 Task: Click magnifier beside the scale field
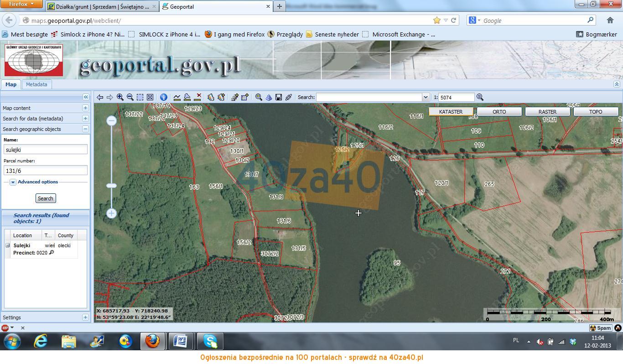(480, 97)
